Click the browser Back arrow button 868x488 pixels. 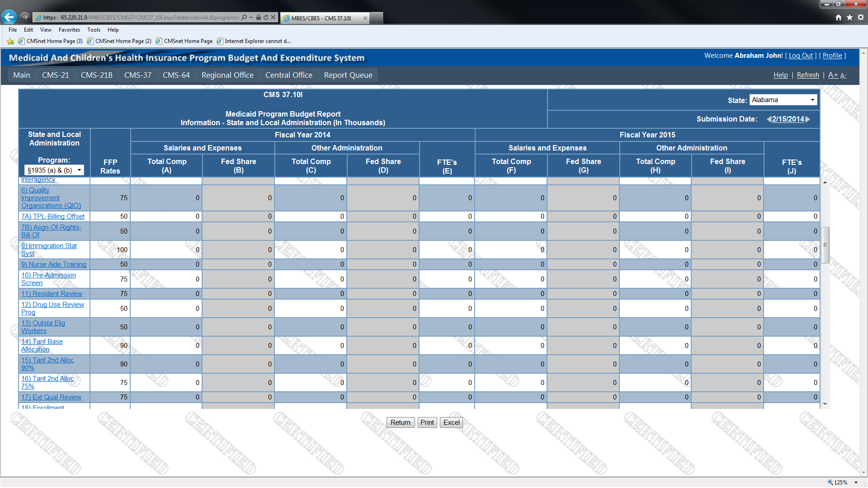tap(9, 17)
